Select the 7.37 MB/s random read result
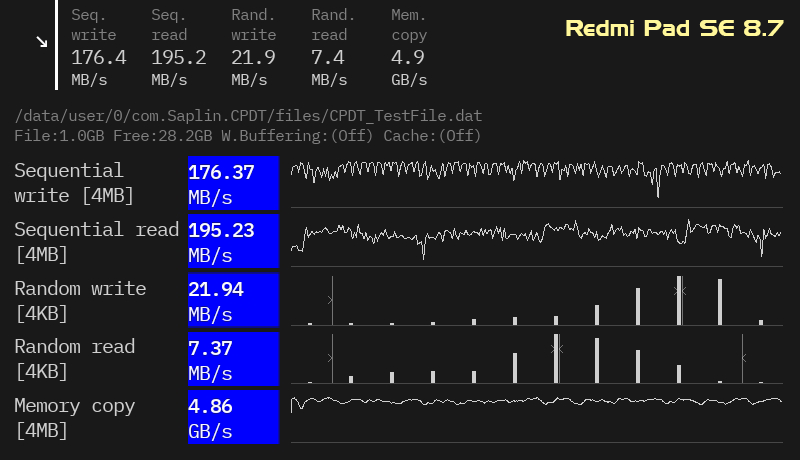The image size is (800, 460). (233, 359)
